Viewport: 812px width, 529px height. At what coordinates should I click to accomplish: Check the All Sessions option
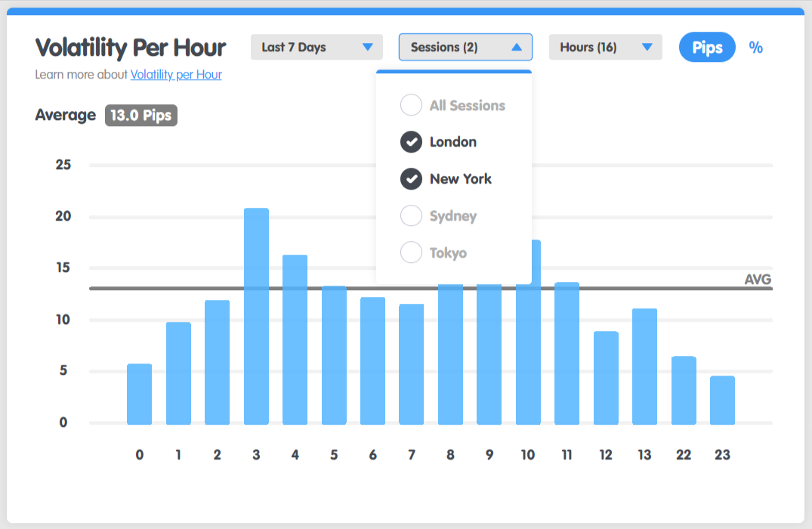412,105
